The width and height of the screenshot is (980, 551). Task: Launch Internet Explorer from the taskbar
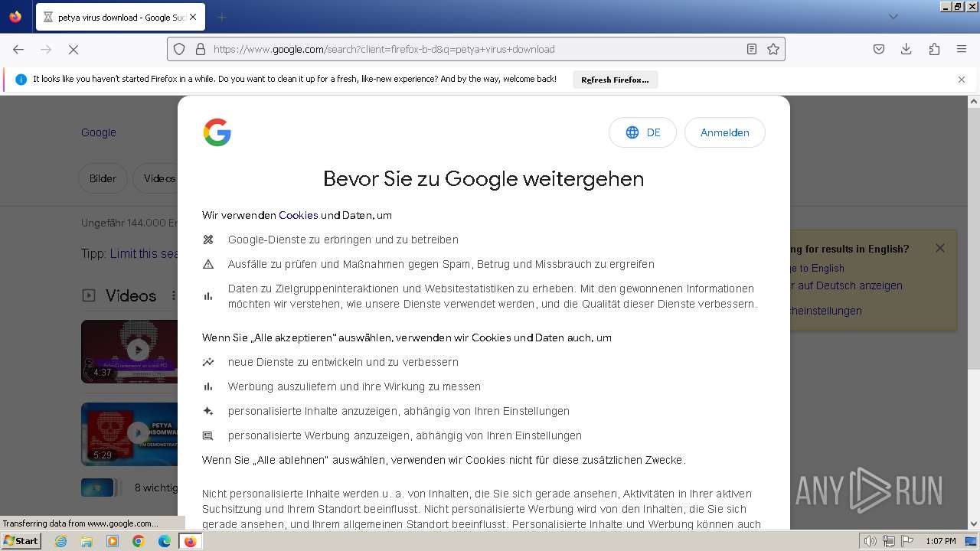(x=60, y=541)
